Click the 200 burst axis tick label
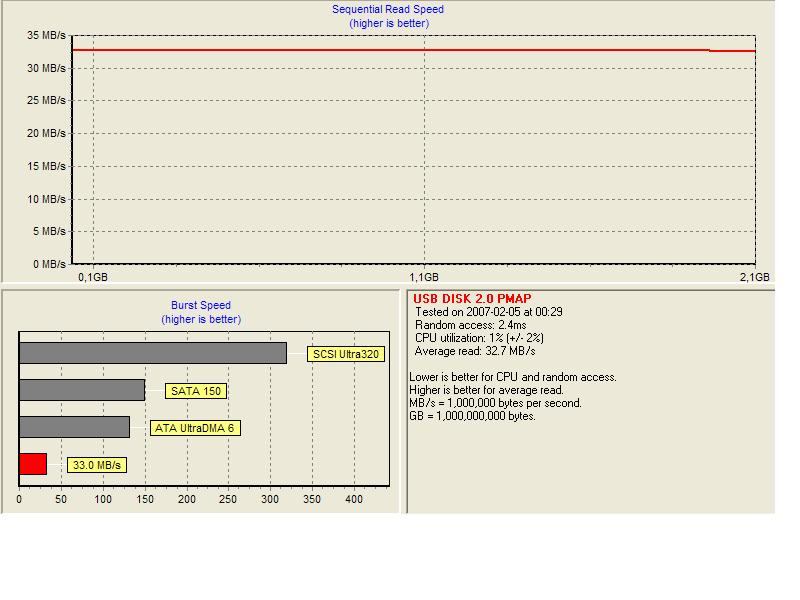 pyautogui.click(x=187, y=499)
